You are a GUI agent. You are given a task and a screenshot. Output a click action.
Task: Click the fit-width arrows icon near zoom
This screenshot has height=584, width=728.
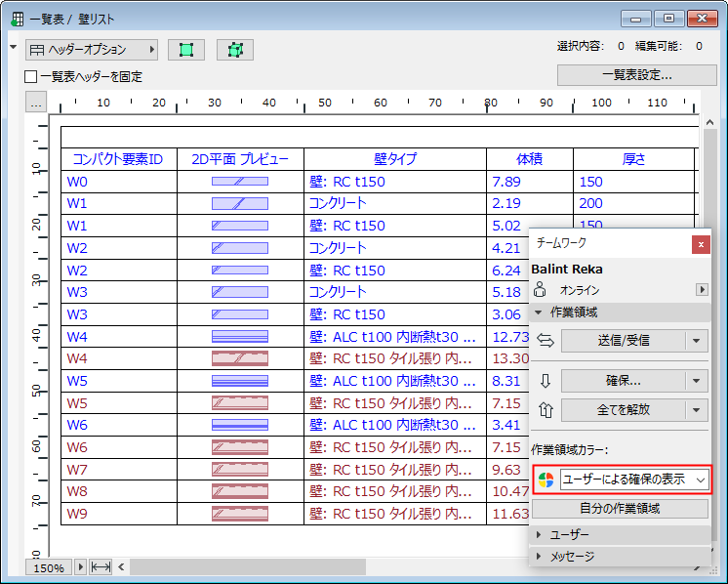click(x=101, y=566)
